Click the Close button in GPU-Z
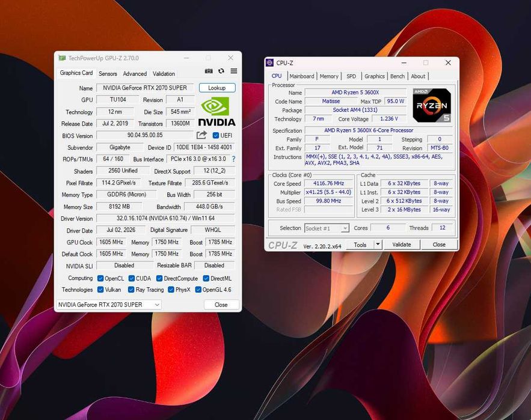This screenshot has width=531, height=420. (x=221, y=305)
